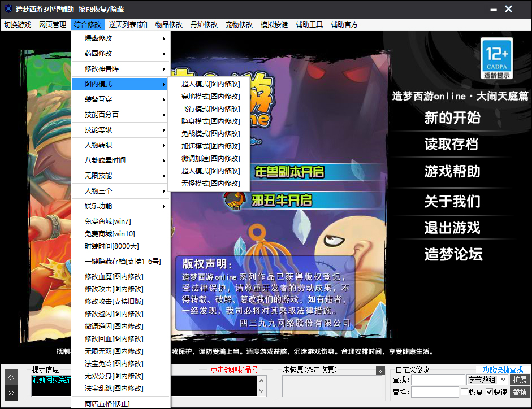The width and height of the screenshot is (532, 409).
Task: Select 飞行模式[图内修改] in submenu
Action: (x=209, y=109)
